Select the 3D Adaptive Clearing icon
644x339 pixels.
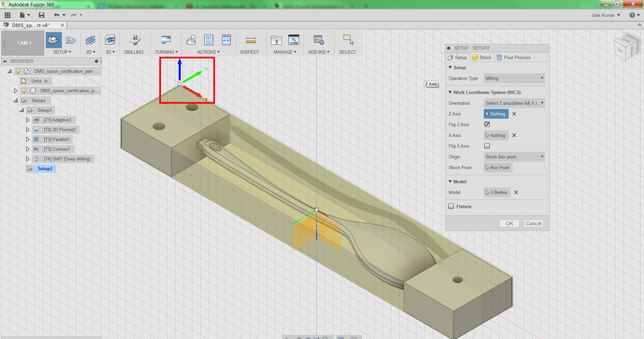(110, 40)
